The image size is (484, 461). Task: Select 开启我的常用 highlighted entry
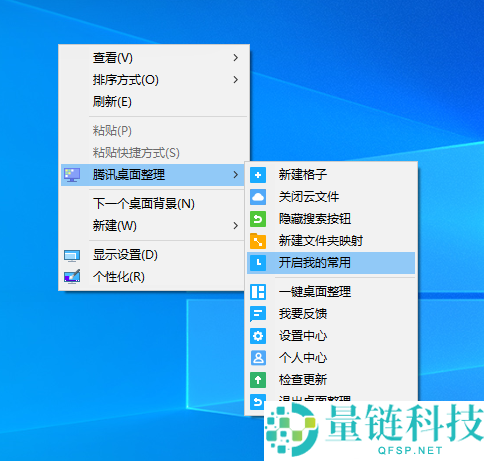pos(331,263)
